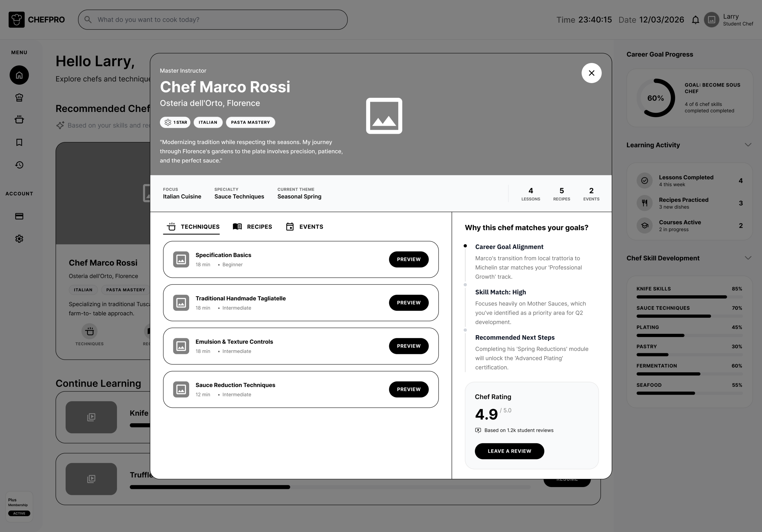The image size is (762, 532).
Task: Select the Pasta Mastery tag in dialog
Action: click(x=251, y=122)
